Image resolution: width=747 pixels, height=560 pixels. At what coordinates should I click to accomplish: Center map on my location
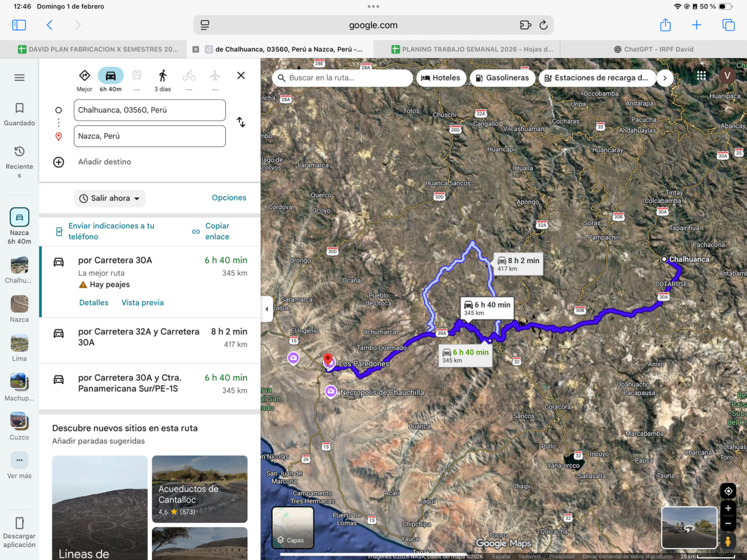[728, 491]
